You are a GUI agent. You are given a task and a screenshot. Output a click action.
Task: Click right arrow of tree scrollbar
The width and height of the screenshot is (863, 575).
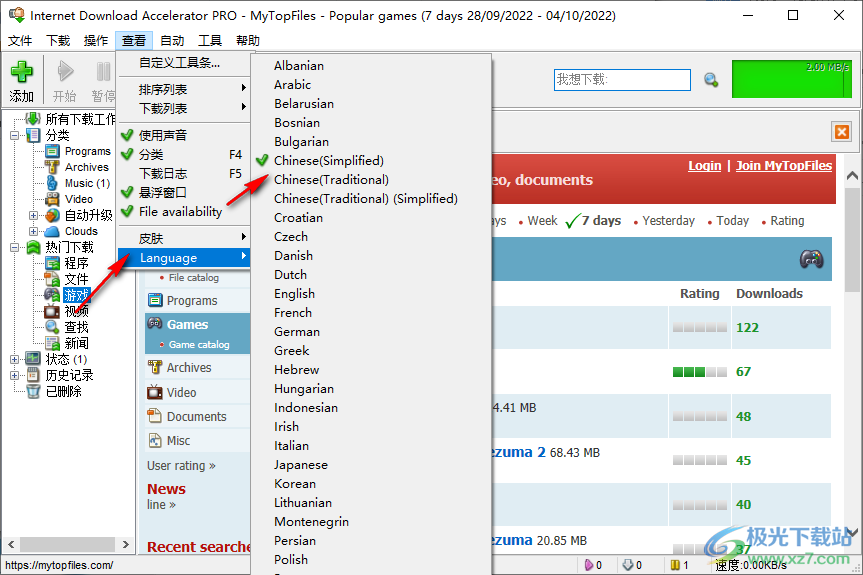click(125, 544)
